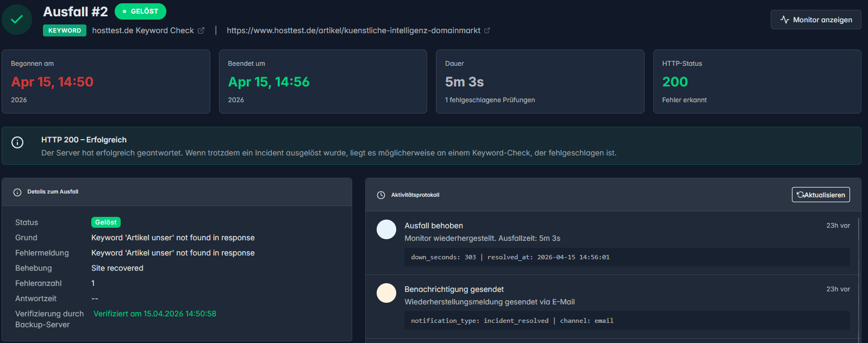The image size is (868, 343).
Task: Click the info icon in HTTP 200 banner
Action: 17,142
